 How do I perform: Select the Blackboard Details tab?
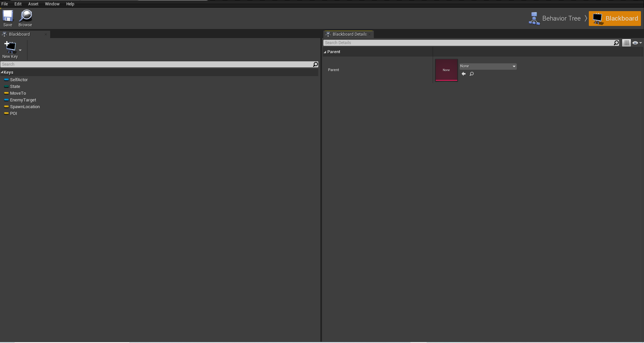point(349,34)
